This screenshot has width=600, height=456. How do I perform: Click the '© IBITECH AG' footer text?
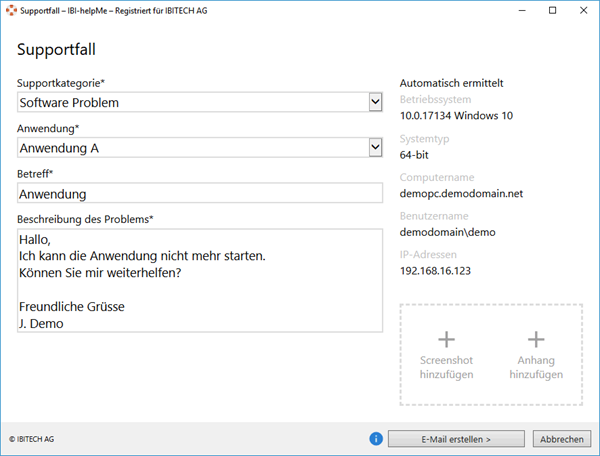[x=33, y=439]
